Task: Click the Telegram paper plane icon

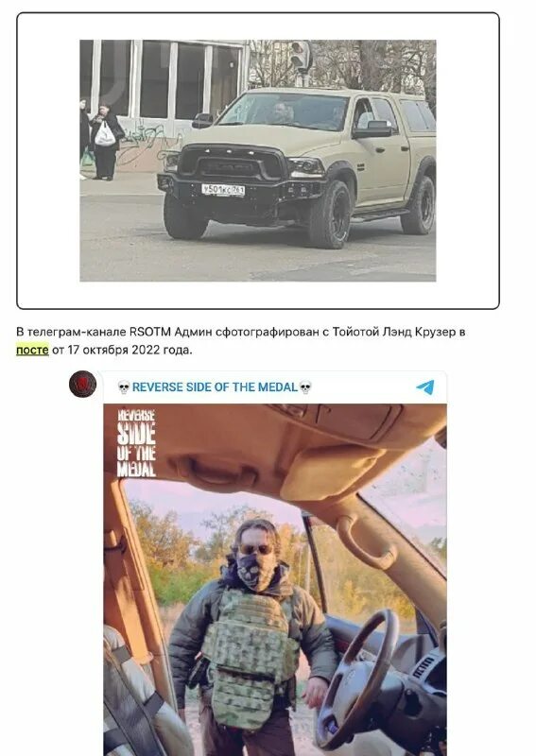Action: 425,387
